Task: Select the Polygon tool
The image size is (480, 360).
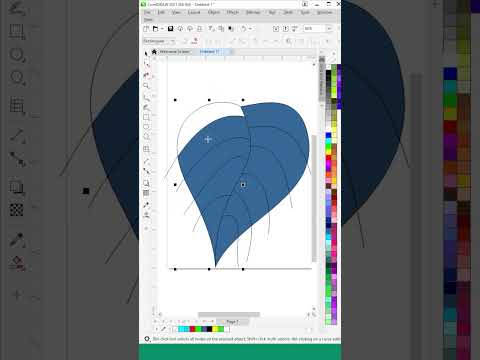Action: [146, 137]
